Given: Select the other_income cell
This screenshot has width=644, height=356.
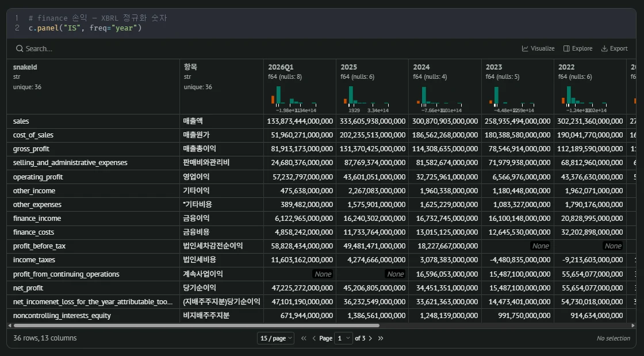Looking at the screenshot, I should [93, 191].
